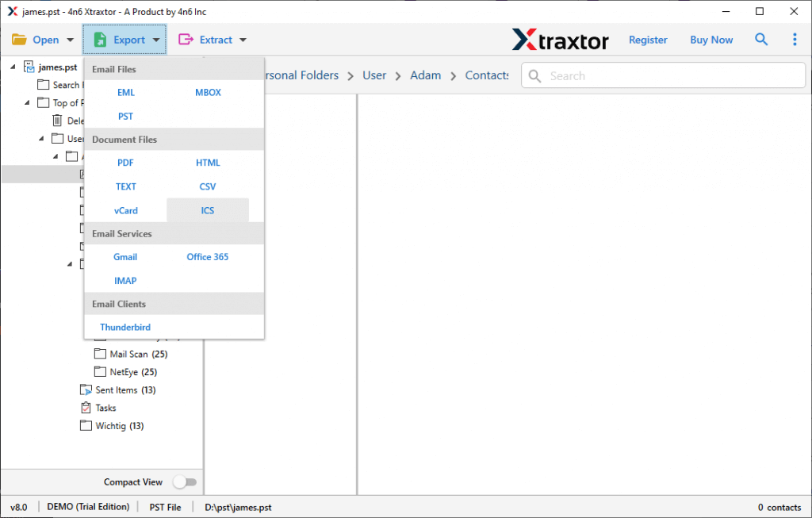Viewport: 812px width, 518px height.
Task: Open a PST file using the Open folder icon
Action: [21, 39]
